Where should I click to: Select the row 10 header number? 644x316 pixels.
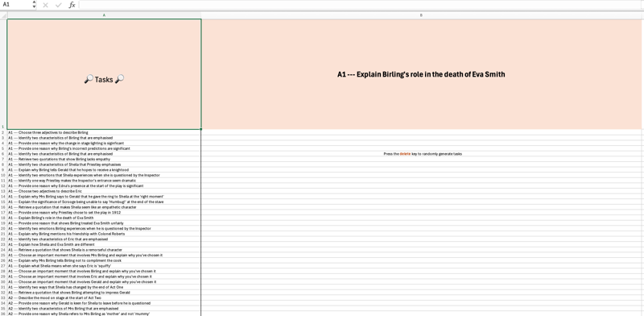coord(4,175)
